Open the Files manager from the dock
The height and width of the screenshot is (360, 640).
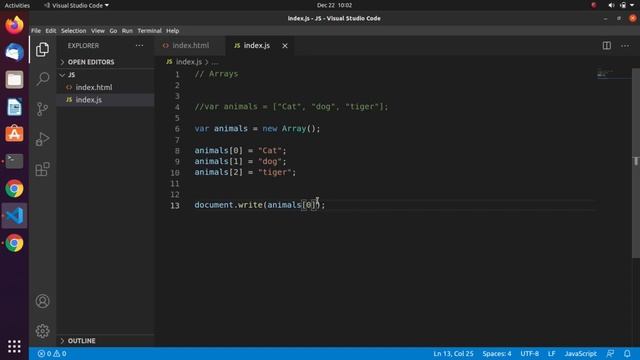(14, 80)
